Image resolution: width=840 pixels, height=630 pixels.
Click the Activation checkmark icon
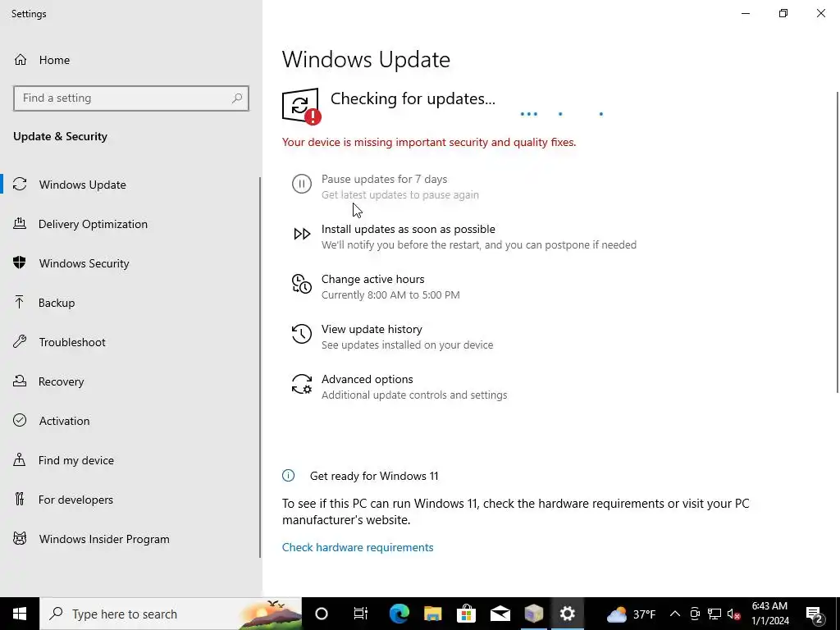pos(20,421)
